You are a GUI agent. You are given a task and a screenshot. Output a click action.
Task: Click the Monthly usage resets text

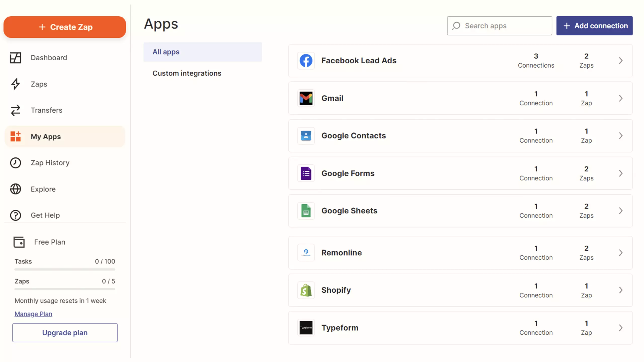[60, 301]
